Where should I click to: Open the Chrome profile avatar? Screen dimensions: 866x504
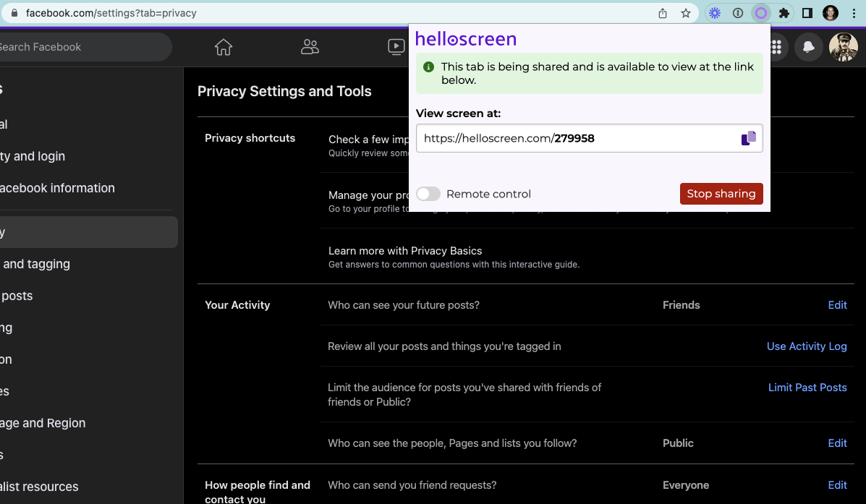point(830,13)
